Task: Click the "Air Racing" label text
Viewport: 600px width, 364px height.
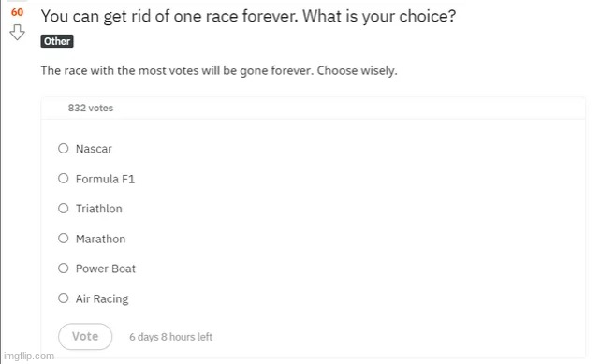Action: [x=102, y=299]
